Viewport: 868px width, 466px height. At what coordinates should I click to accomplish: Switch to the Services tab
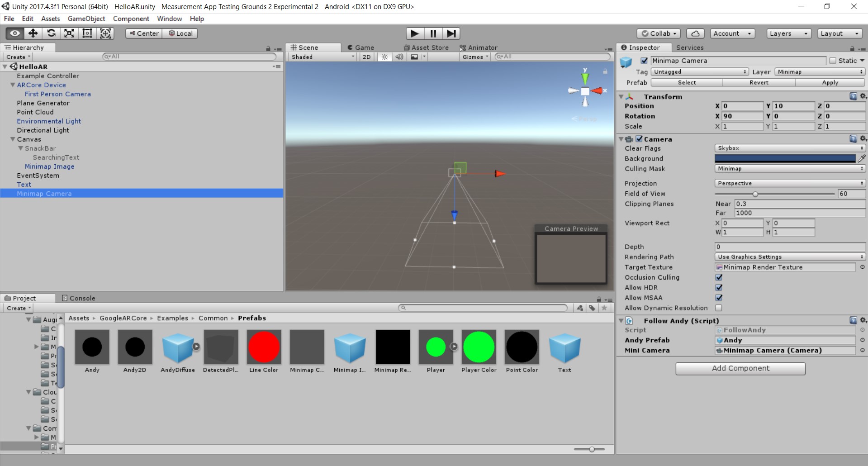pos(690,48)
